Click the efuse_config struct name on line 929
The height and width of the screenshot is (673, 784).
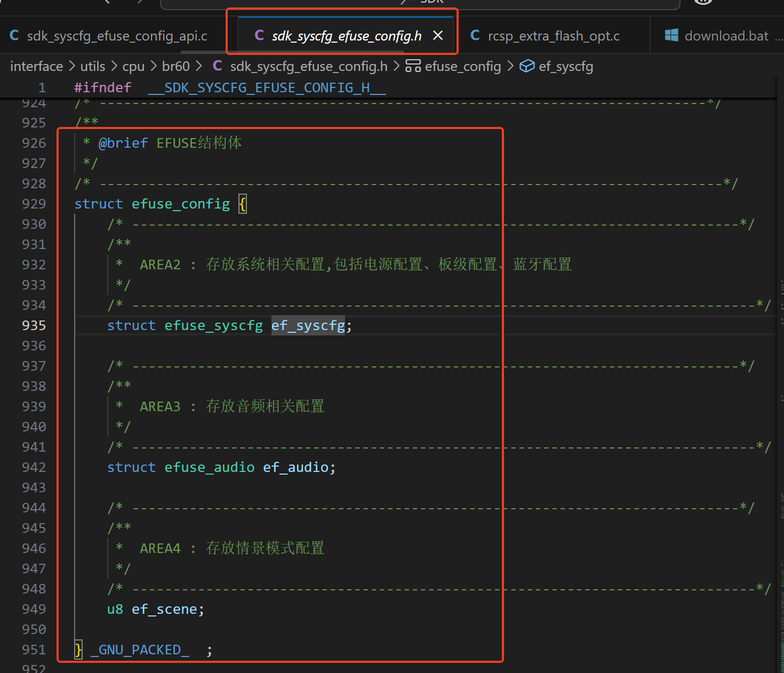click(x=181, y=204)
